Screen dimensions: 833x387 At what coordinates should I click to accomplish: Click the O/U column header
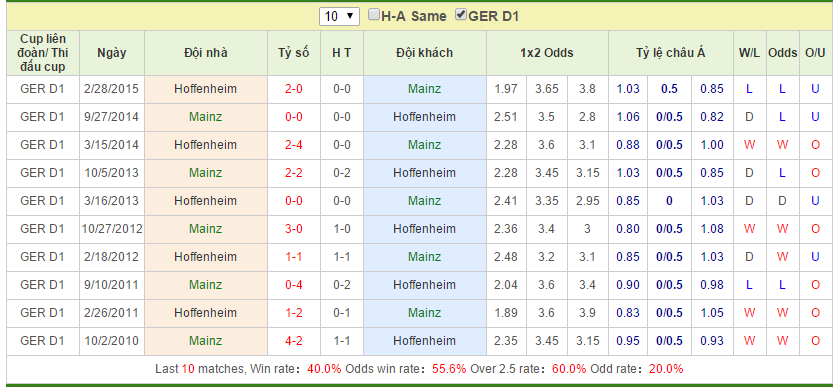pyautogui.click(x=815, y=53)
